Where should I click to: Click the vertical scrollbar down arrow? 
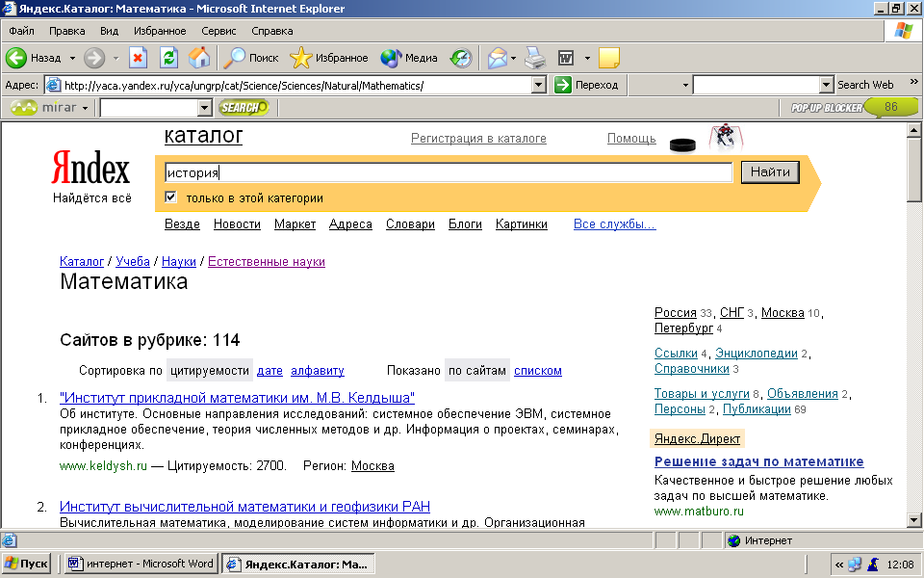tap(914, 519)
